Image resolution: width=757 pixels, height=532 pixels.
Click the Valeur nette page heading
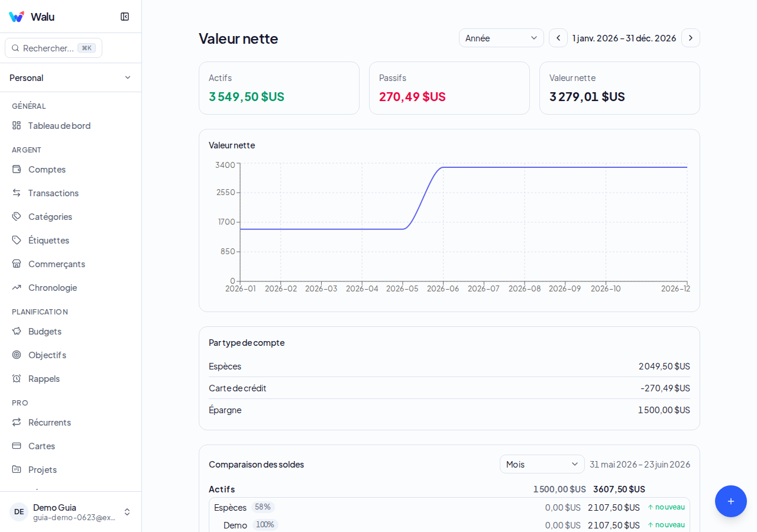(238, 38)
